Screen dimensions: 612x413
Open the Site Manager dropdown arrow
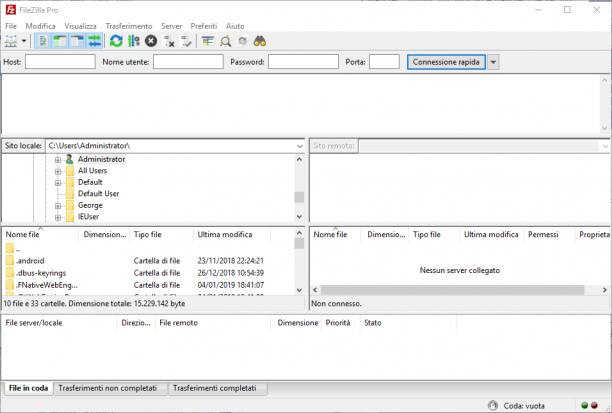tap(24, 41)
